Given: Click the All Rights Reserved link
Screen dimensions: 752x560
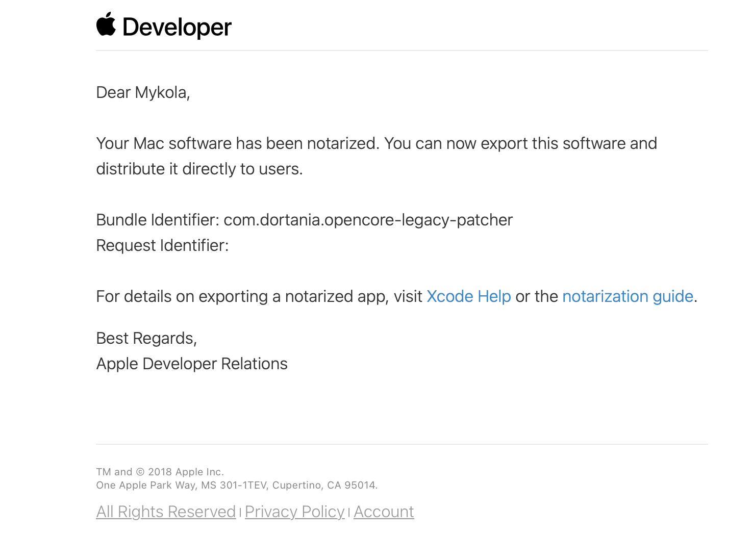Looking at the screenshot, I should click(166, 512).
